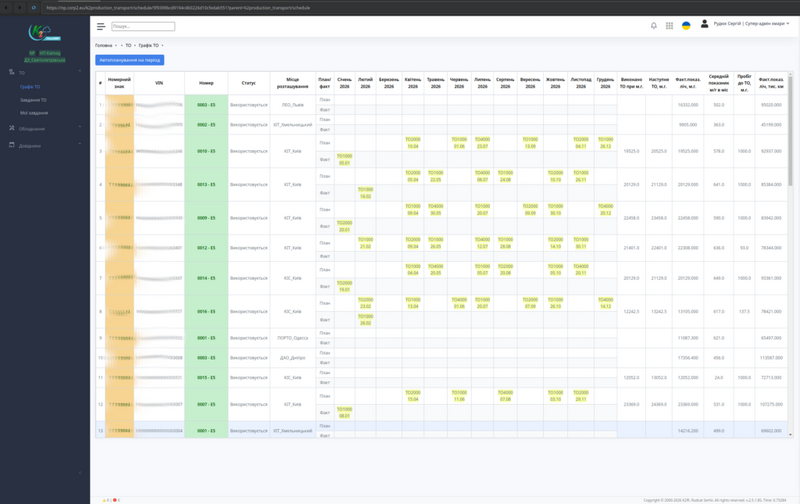Click the K2 logo in the sidebar

45,34
